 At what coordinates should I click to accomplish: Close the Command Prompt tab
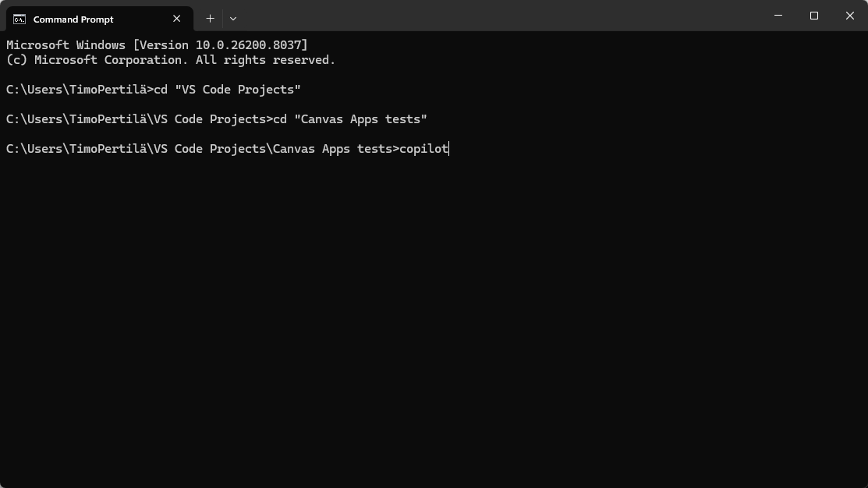177,19
